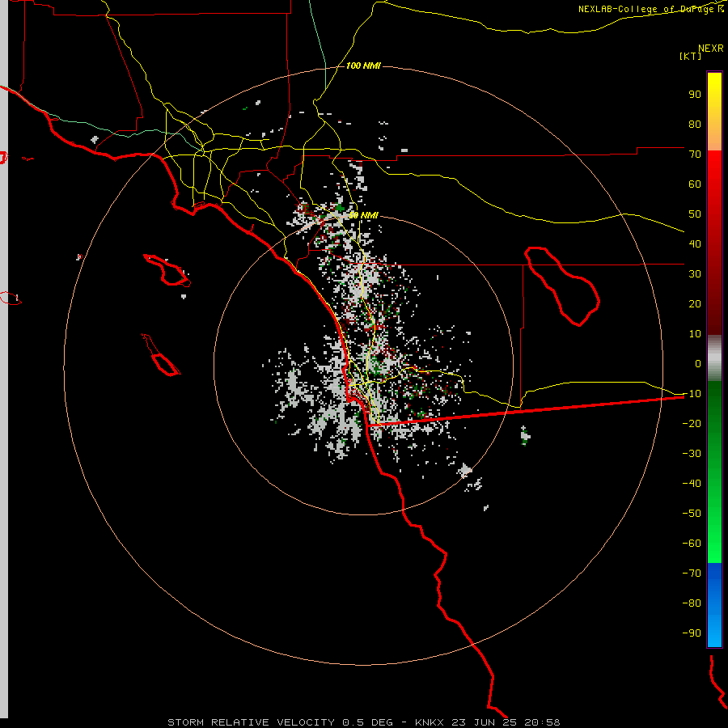Click the 70 knot scale label

(695, 154)
